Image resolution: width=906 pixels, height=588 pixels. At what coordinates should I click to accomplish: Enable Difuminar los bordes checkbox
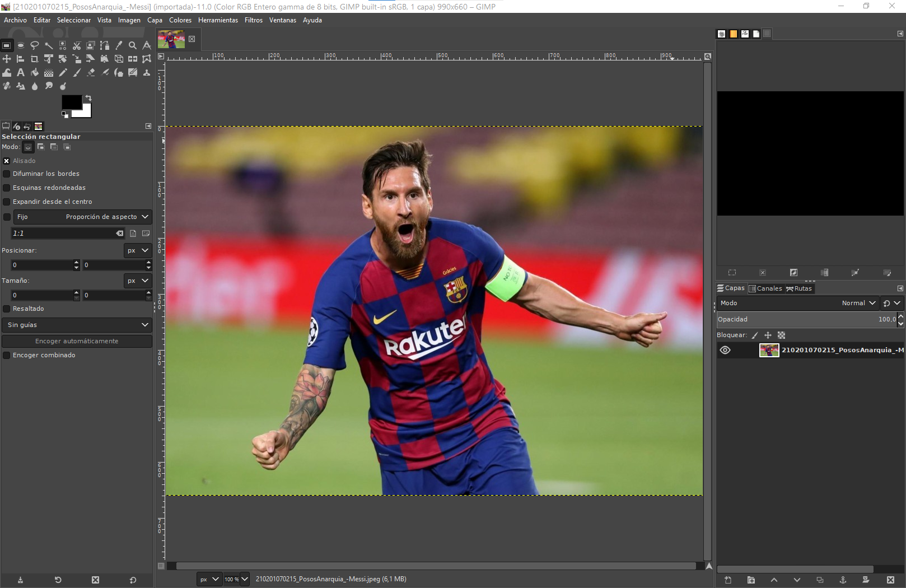(x=7, y=174)
